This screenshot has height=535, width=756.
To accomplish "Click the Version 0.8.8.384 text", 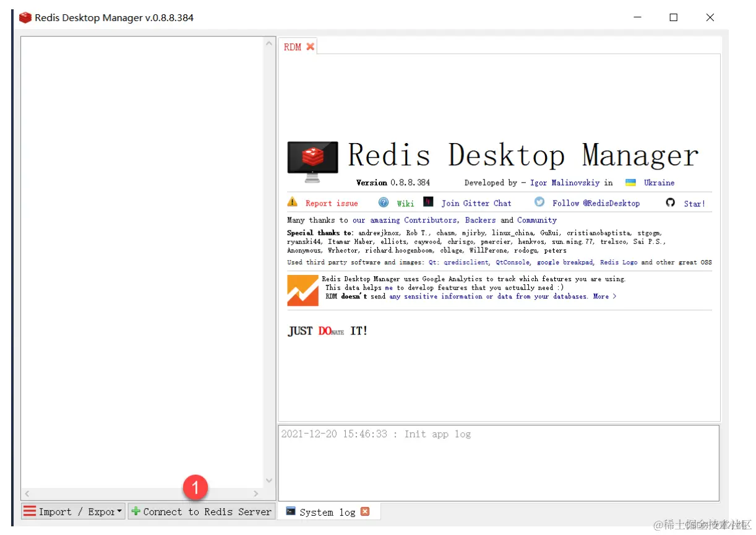I will click(393, 183).
